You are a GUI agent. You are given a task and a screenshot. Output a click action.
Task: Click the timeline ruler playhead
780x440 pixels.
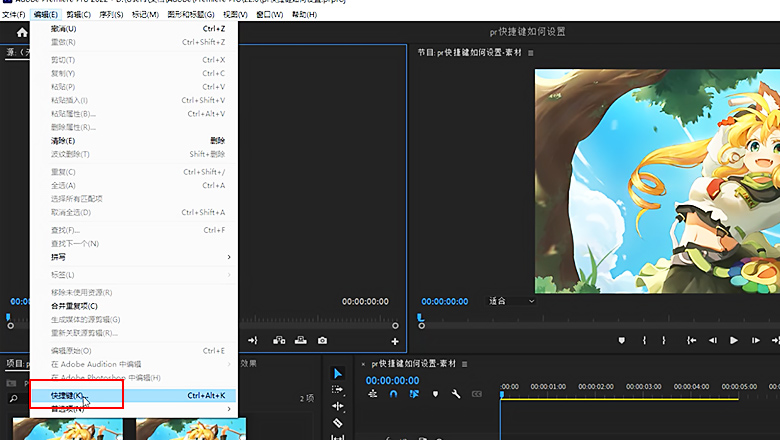point(502,394)
